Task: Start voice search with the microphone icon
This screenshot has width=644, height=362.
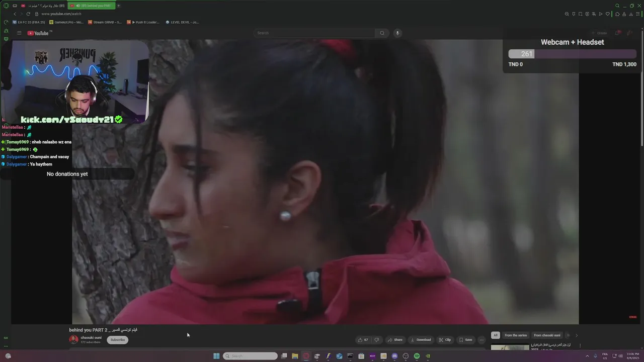Action: coord(397,33)
